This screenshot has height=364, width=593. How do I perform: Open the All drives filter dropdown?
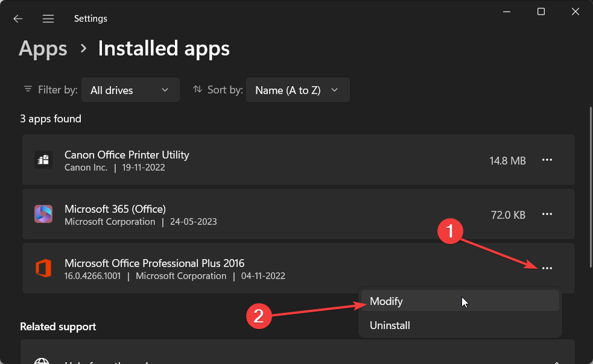click(130, 90)
